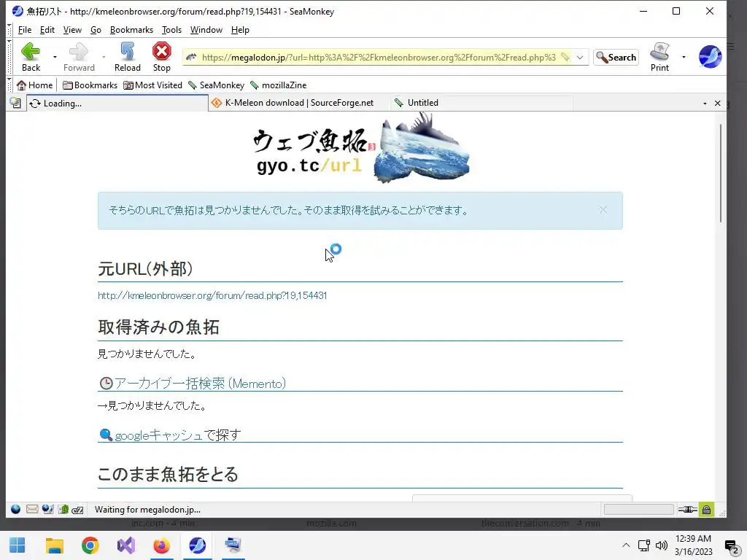747x560 pixels.
Task: Open the Search button in the toolbar
Action: coord(616,57)
